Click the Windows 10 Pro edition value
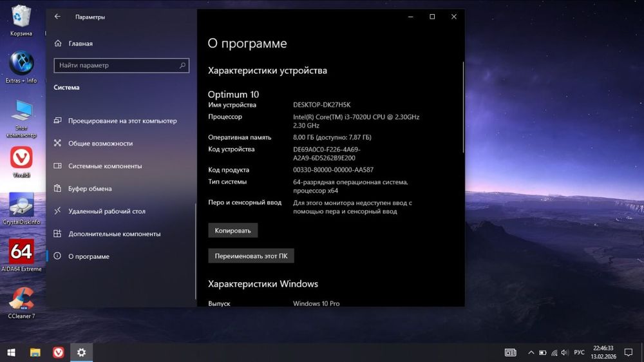The width and height of the screenshot is (644, 362). click(x=316, y=303)
